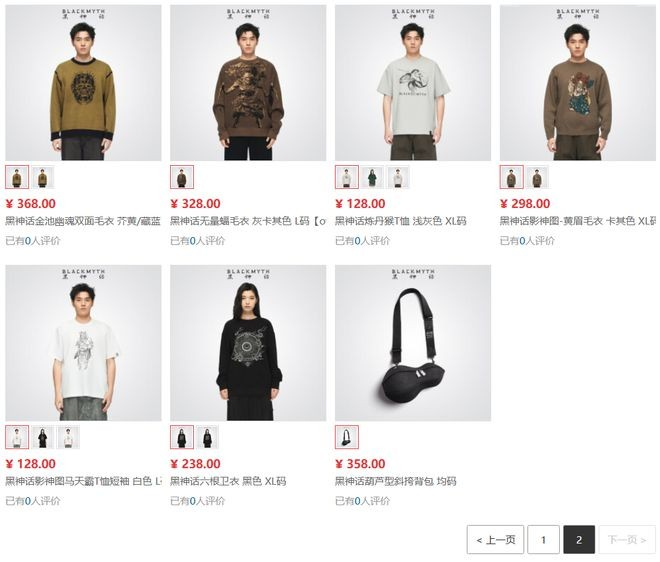The width and height of the screenshot is (660, 562).
Task: Open the 黑神话葫芦型斜挎背包 product link
Action: pos(396,481)
